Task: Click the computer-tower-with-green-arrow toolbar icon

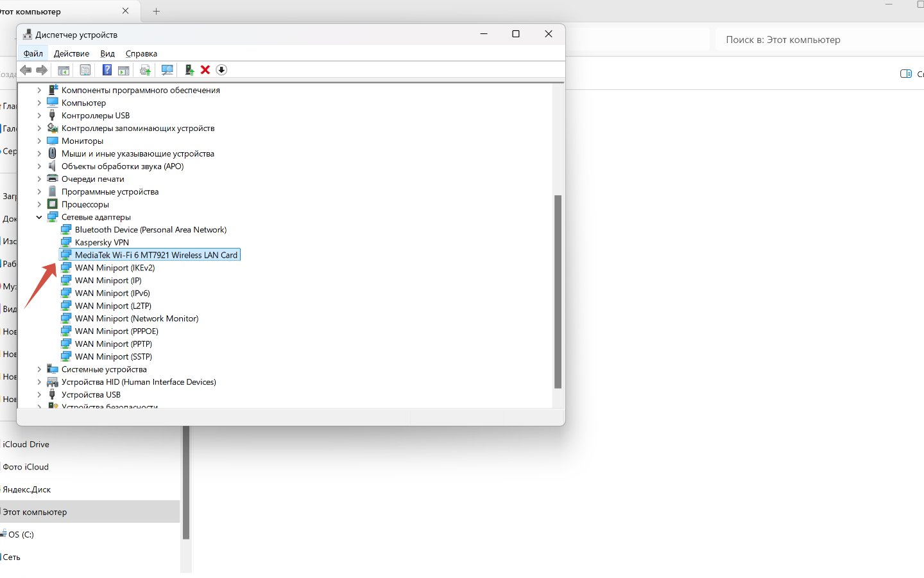Action: 189,70
